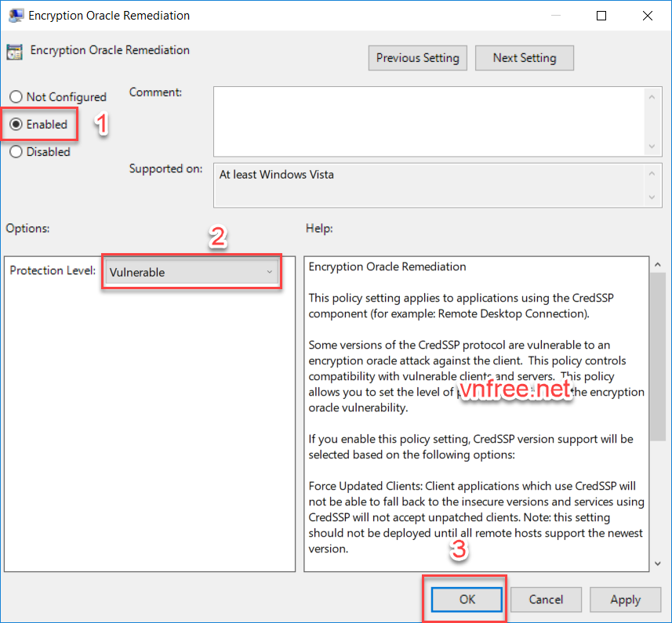Screen dimensions: 672x623
Task: Click the Comment box scroll up arrow
Action: (x=652, y=96)
